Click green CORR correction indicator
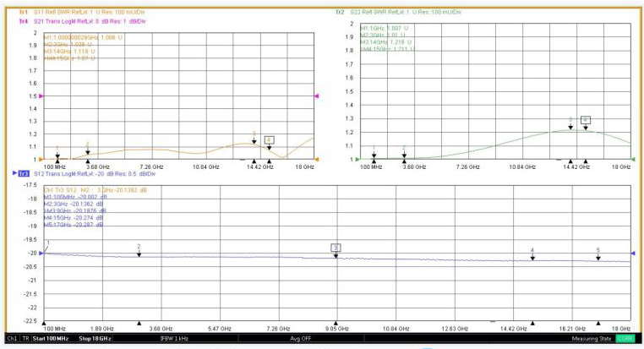This screenshot has height=349, width=644. click(x=625, y=340)
